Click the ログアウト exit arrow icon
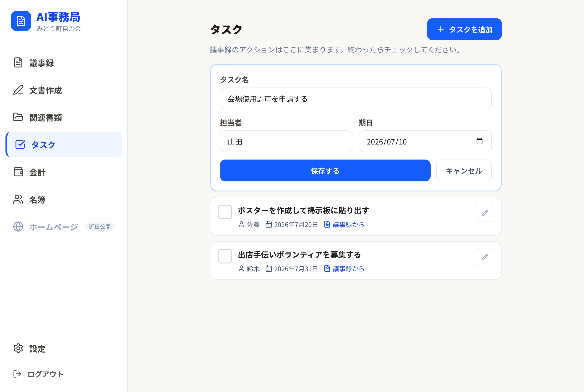 tap(17, 374)
